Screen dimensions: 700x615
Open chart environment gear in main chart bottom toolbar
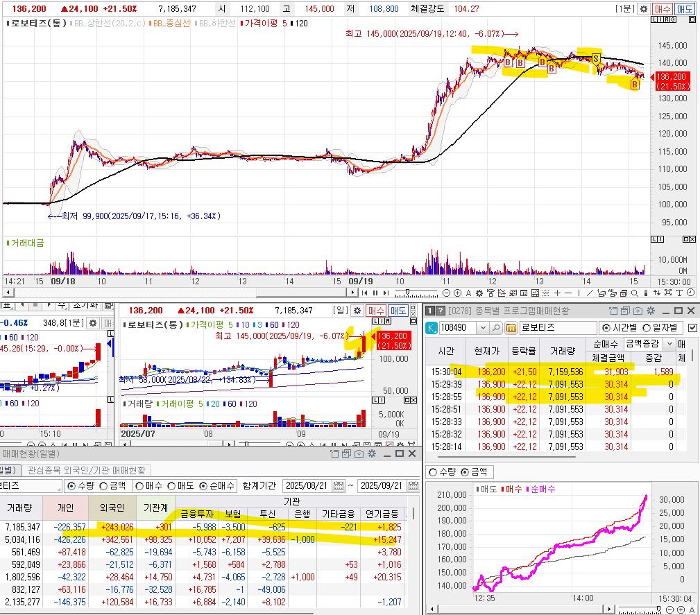pyautogui.click(x=479, y=293)
